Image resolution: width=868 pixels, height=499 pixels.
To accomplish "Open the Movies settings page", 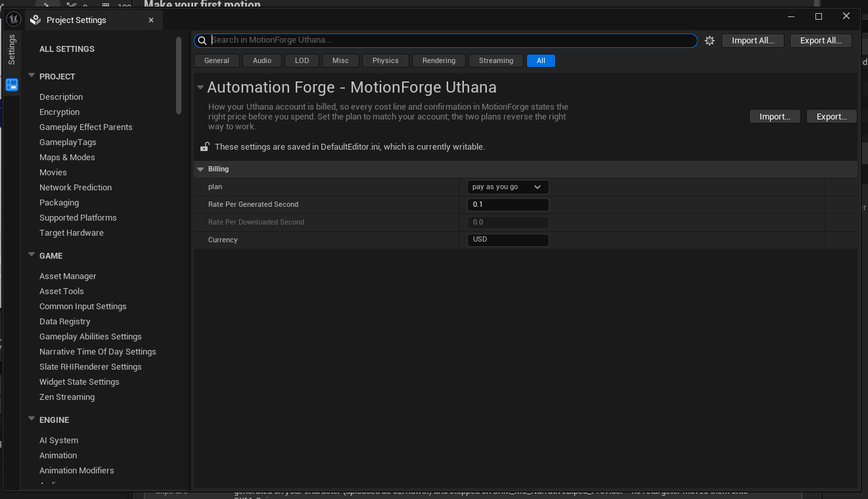I will [53, 173].
